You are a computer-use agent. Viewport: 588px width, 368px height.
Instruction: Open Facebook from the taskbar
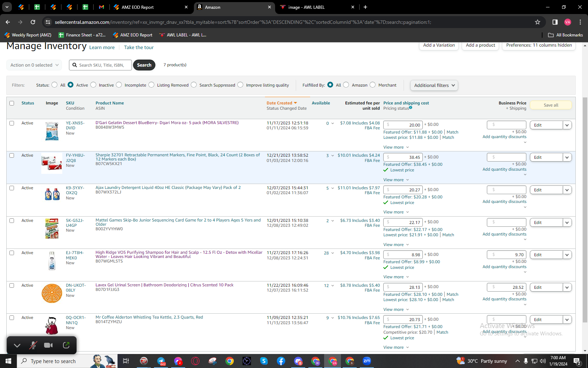281,361
